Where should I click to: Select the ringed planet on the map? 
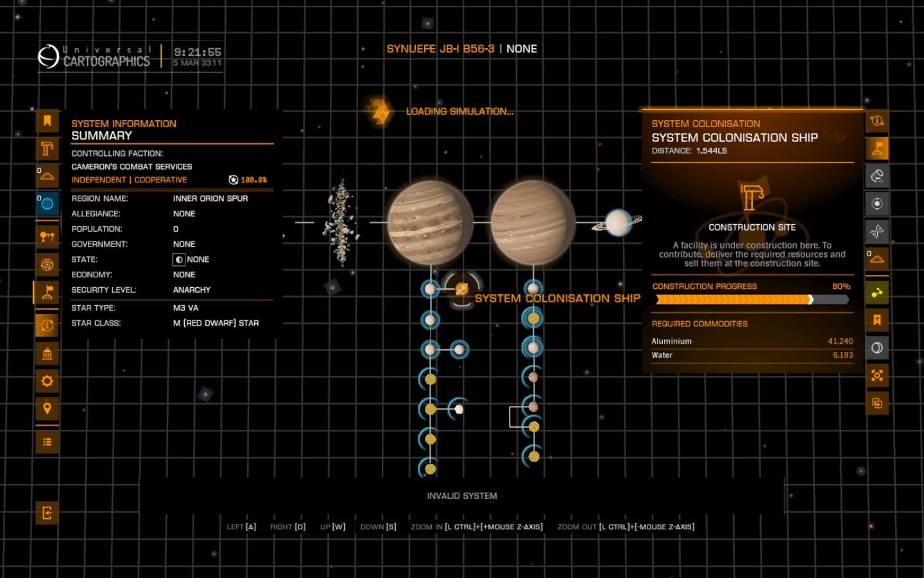tap(618, 222)
